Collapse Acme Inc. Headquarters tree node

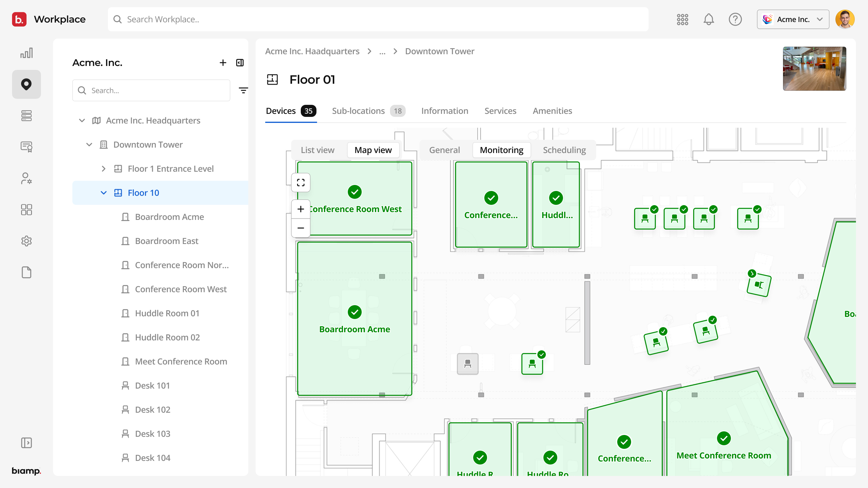click(82, 120)
